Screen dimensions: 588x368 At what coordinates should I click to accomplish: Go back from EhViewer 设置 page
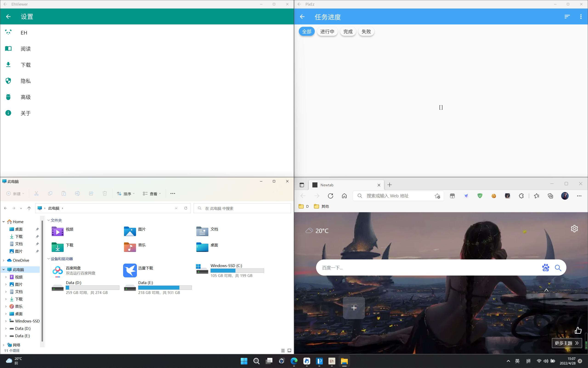coord(8,17)
